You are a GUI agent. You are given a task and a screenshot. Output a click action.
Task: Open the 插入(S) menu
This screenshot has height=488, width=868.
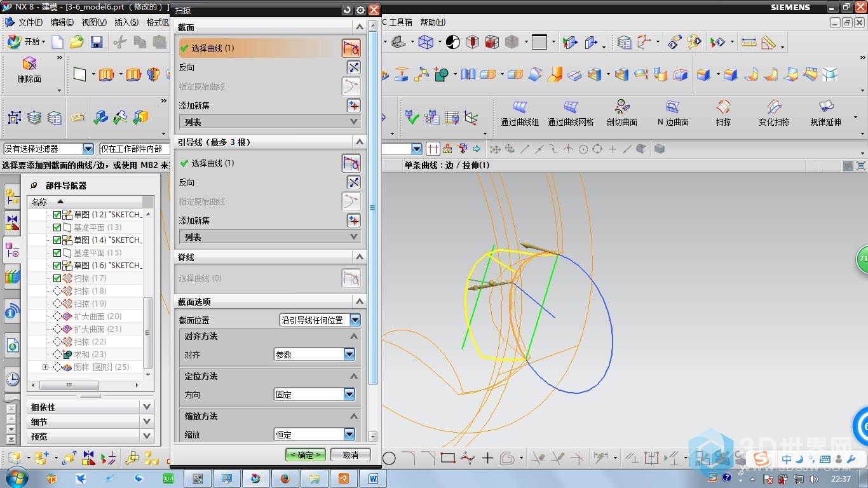click(126, 22)
